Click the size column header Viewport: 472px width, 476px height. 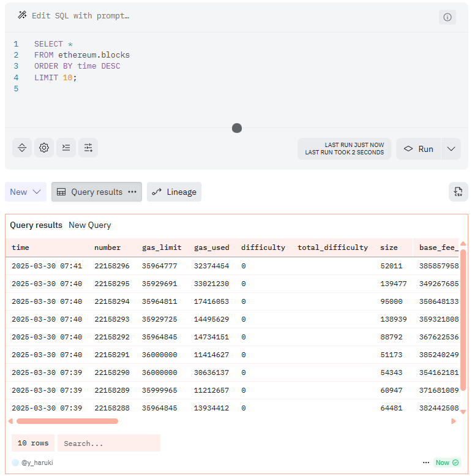389,247
